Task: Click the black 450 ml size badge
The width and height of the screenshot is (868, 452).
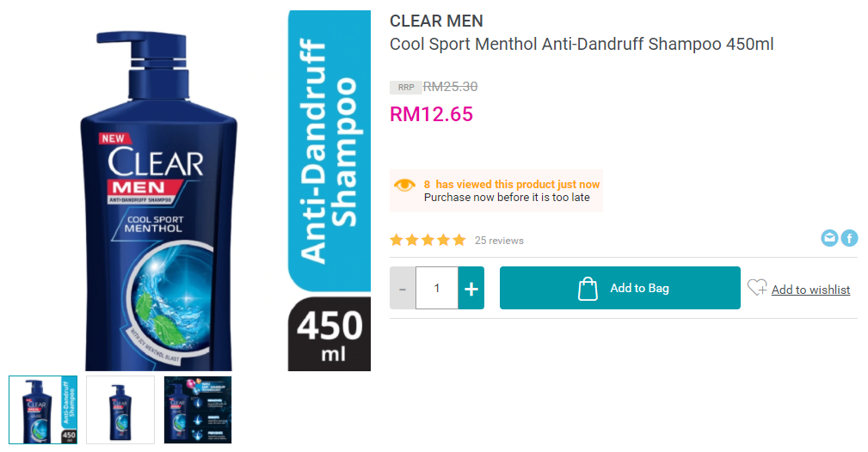Action: pyautogui.click(x=329, y=334)
